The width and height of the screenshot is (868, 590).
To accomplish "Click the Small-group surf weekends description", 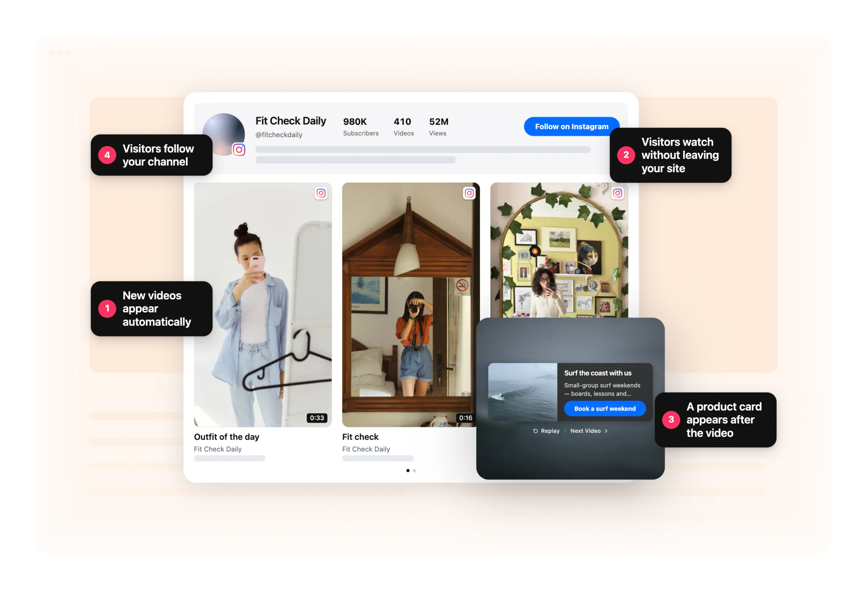I will 602,389.
